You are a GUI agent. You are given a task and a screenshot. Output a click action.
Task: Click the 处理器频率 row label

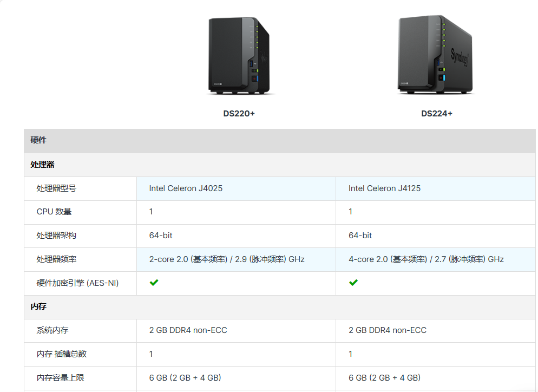tap(56, 259)
